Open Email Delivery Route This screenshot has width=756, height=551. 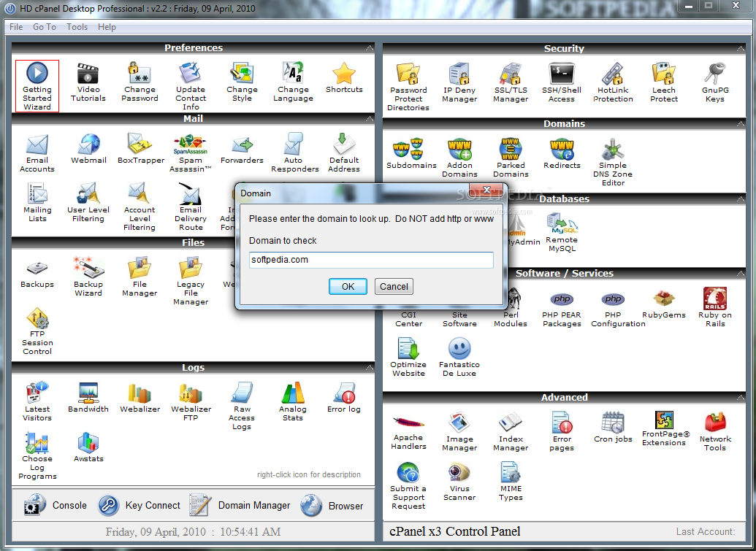191,207
